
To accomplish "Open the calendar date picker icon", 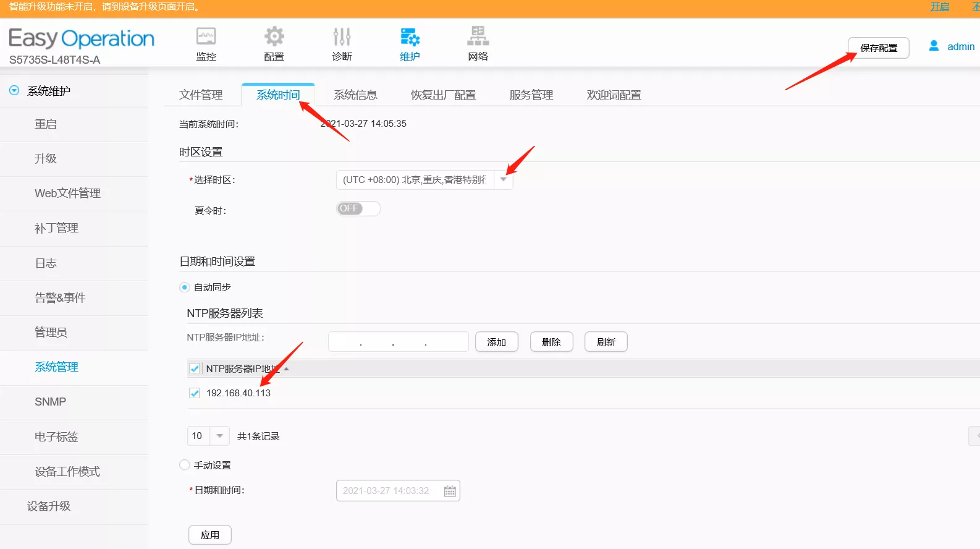I will point(450,491).
